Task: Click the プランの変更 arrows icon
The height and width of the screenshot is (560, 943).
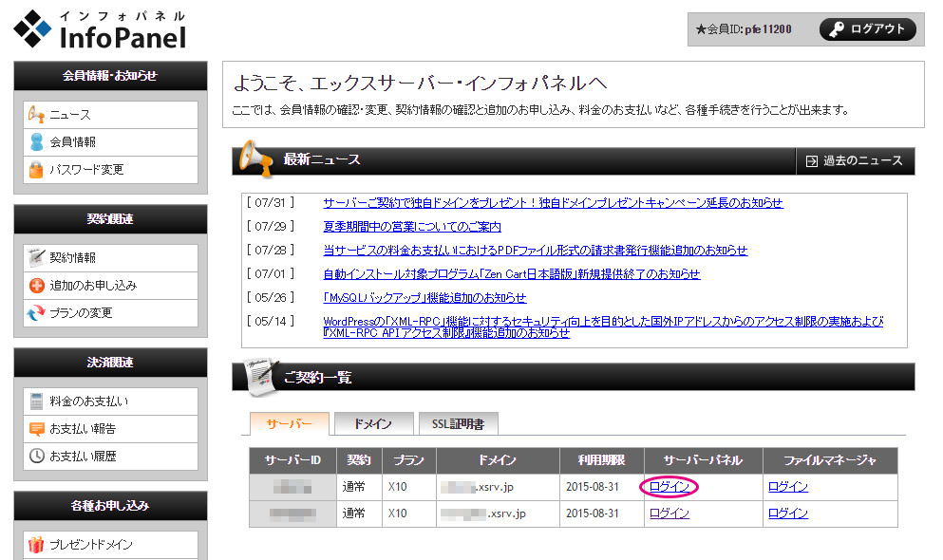Action: 36,312
